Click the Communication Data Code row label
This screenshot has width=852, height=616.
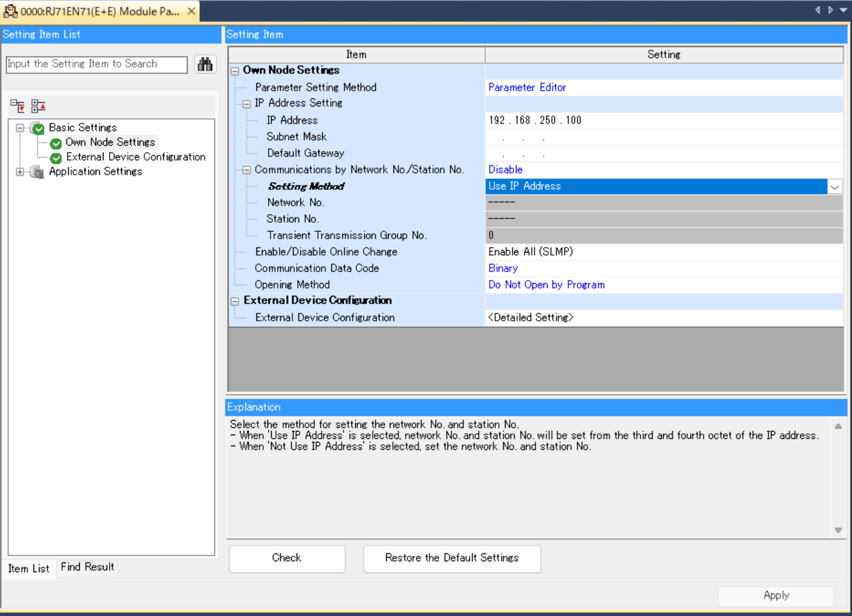[317, 268]
